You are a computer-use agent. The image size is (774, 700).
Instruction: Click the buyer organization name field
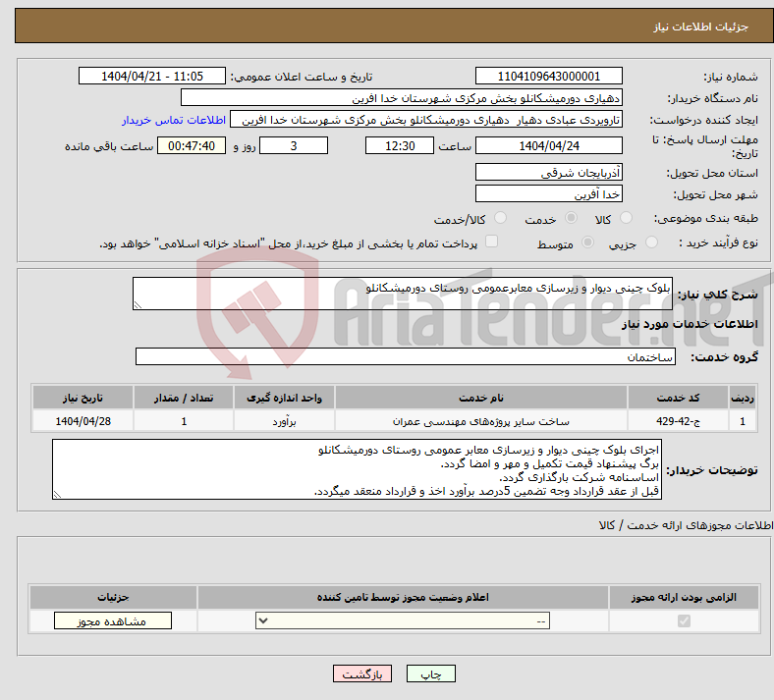coord(402,97)
